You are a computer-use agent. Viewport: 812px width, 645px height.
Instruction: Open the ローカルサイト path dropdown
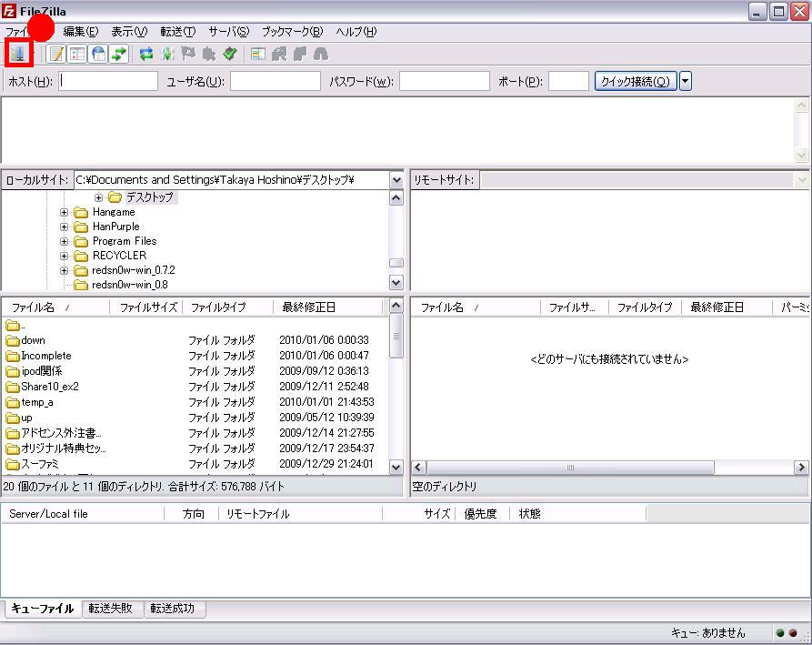[x=396, y=180]
